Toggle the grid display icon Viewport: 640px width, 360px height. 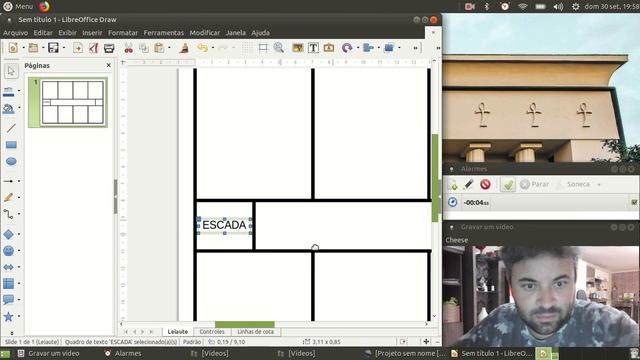pyautogui.click(x=246, y=48)
